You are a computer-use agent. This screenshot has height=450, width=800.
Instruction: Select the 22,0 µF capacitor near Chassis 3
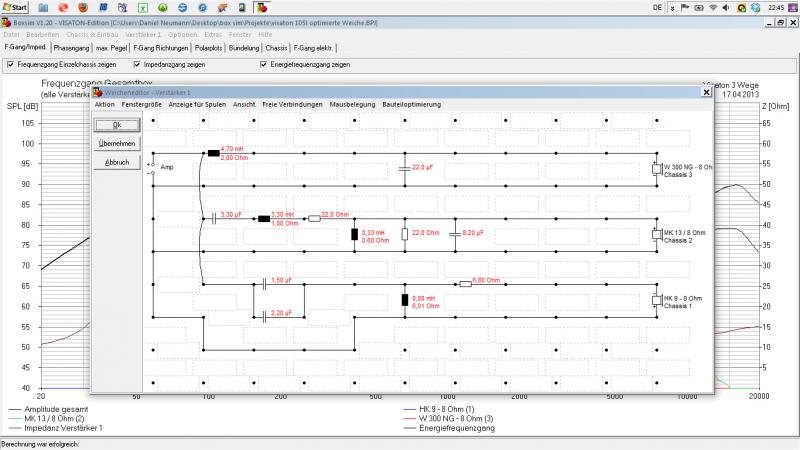click(403, 168)
